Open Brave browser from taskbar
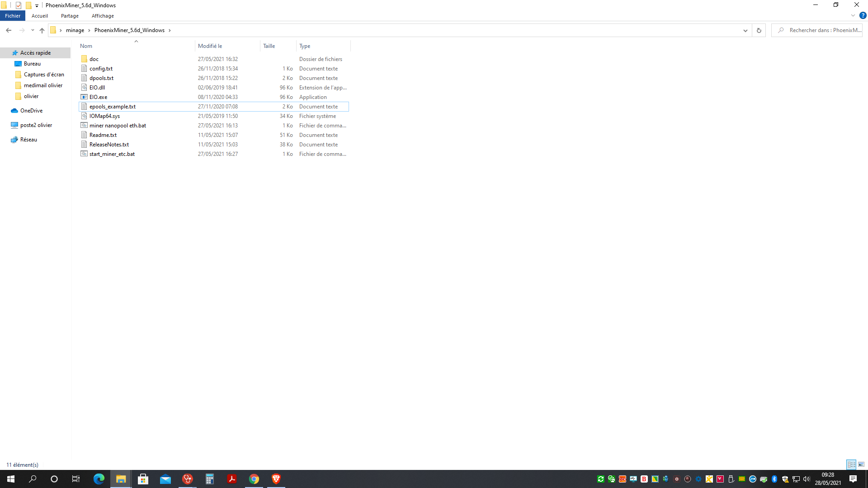The image size is (868, 488). click(276, 479)
